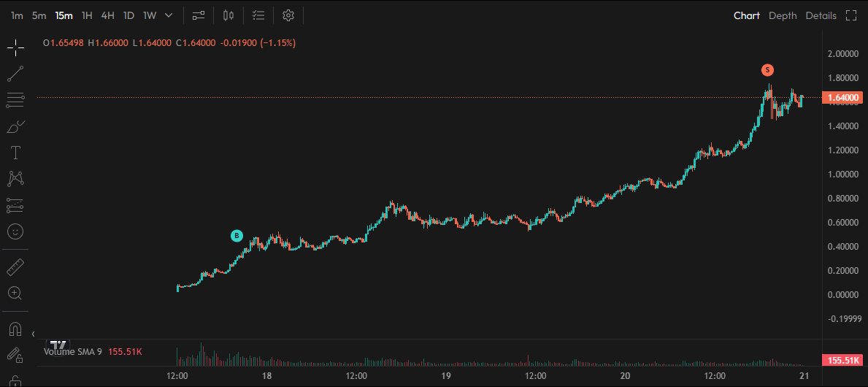Switch to the 1H timeframe
This screenshot has width=868, height=387.
coord(87,15)
